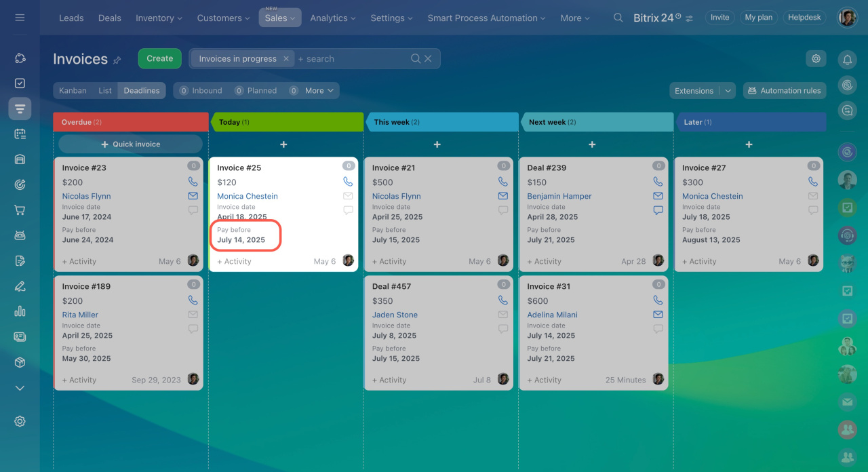
Task: Click the phone icon on Invoice #25
Action: (348, 182)
